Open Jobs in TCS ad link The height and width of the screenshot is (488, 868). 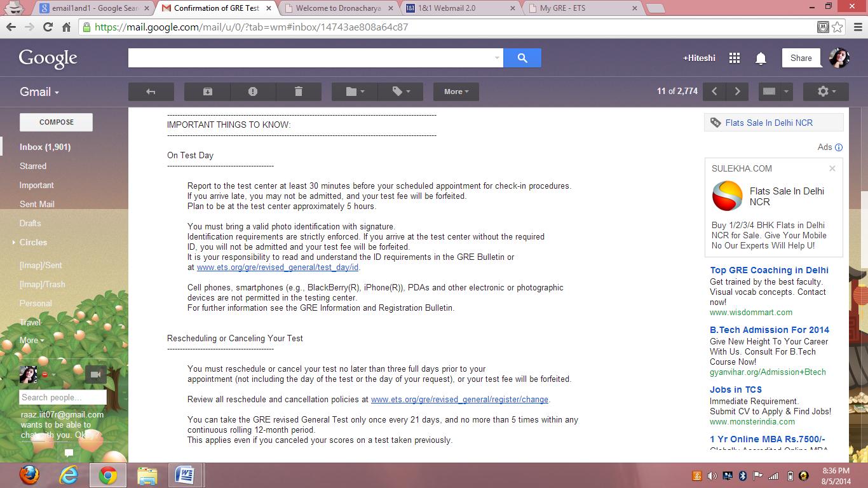(736, 390)
